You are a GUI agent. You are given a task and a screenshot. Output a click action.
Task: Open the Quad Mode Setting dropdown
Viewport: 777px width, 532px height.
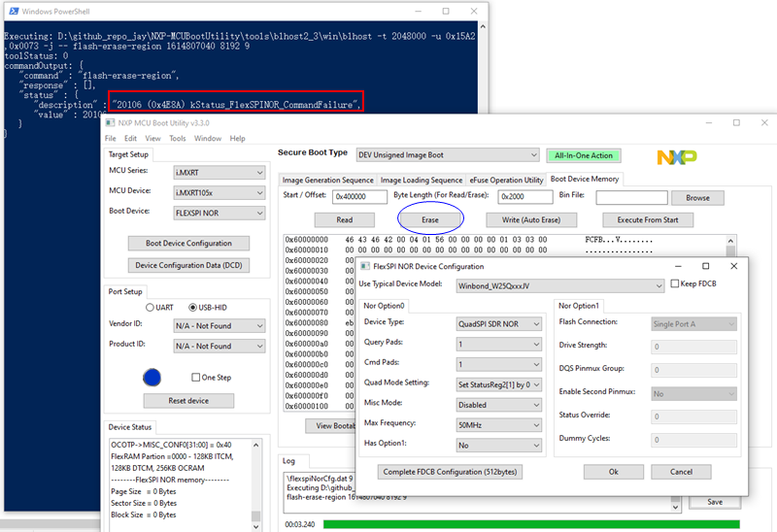point(499,384)
